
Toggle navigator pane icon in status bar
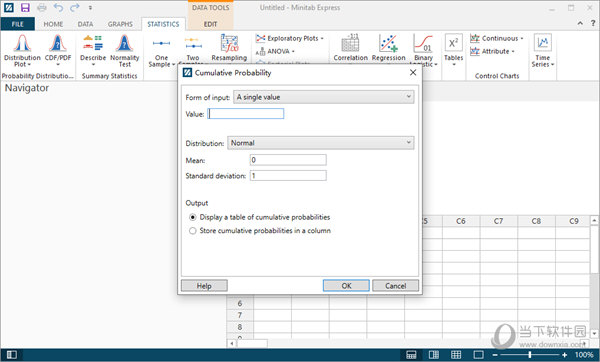click(x=11, y=355)
